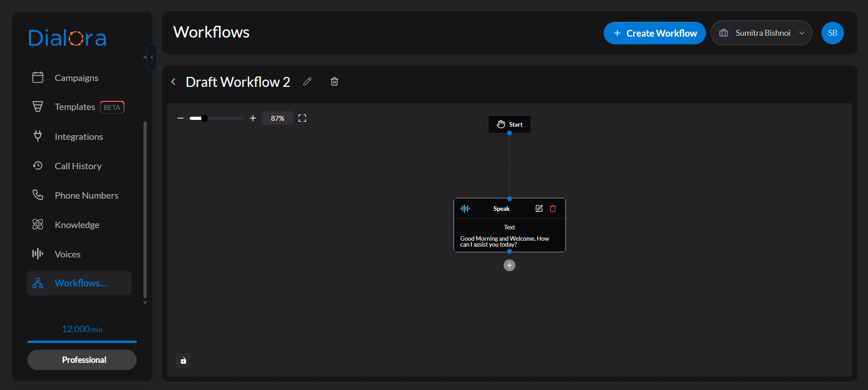Delete workflow using trash icon

334,81
